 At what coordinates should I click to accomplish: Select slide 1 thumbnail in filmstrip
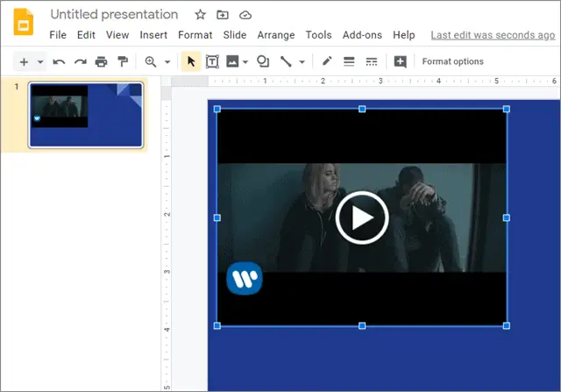pos(86,115)
